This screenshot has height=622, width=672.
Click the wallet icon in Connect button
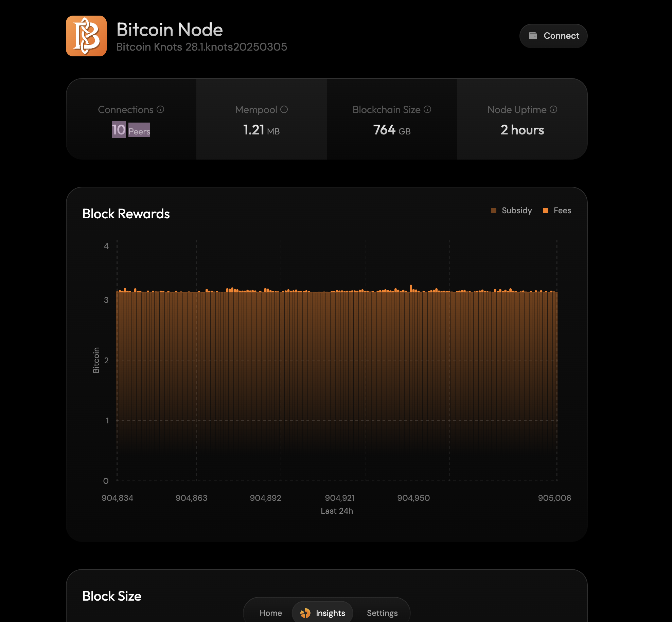tap(533, 36)
